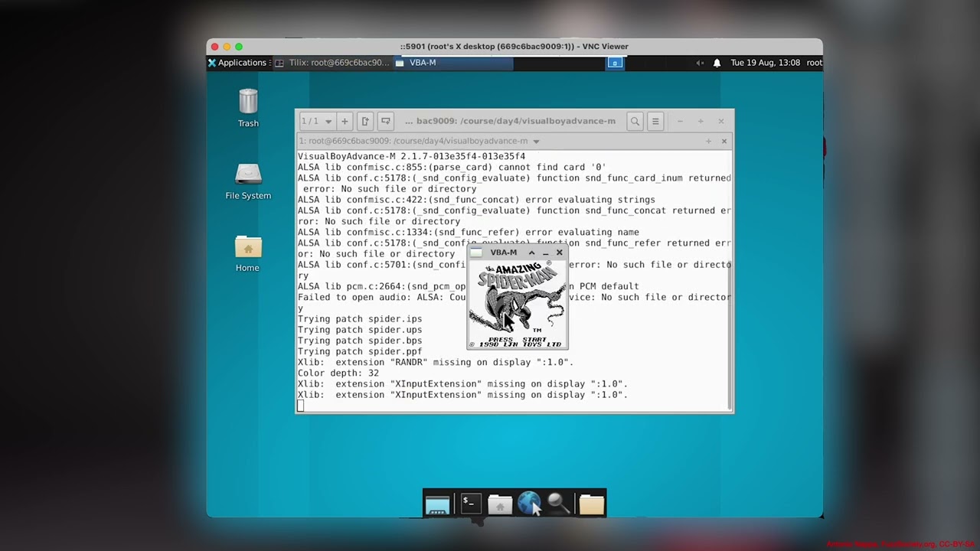Open the Tilix search (magnifier) button
Screen dimensions: 980x551
click(635, 121)
